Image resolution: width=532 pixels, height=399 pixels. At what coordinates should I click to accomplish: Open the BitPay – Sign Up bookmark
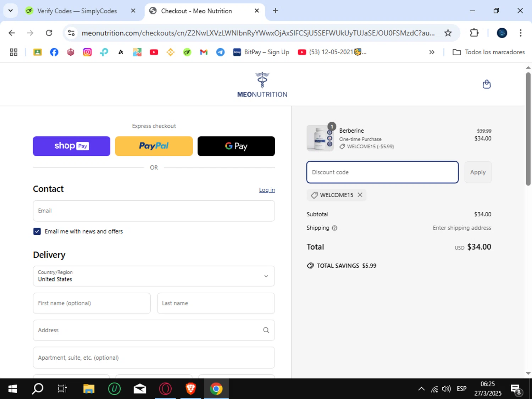261,52
